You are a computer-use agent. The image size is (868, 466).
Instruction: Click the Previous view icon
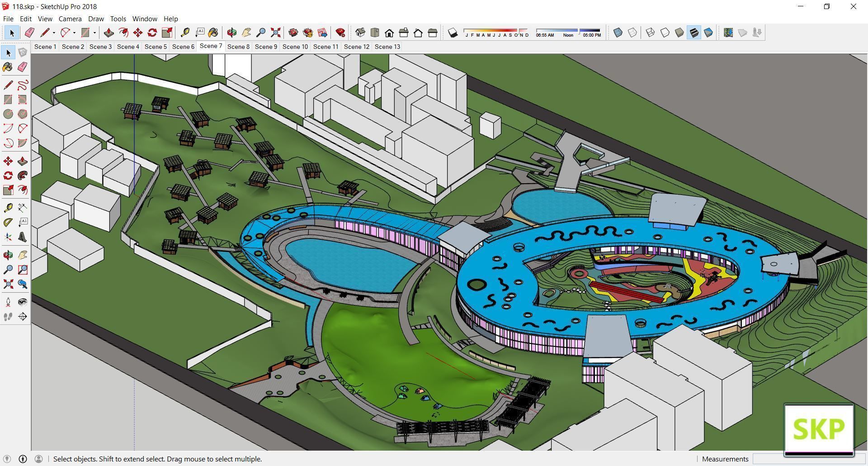pos(23,284)
